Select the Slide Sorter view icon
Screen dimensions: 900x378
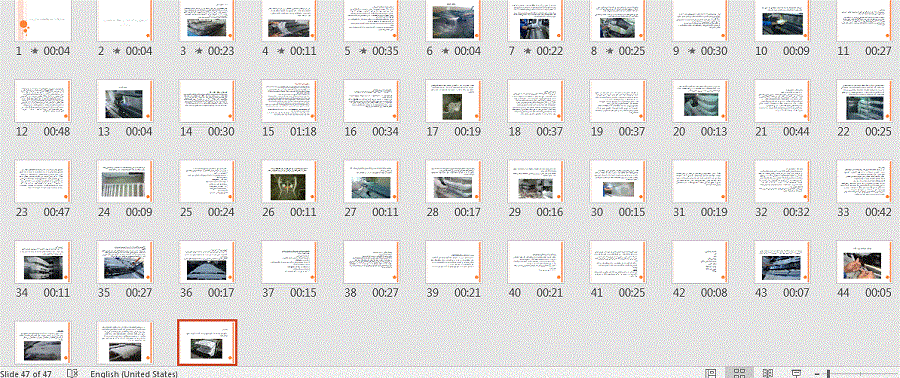[x=739, y=373]
